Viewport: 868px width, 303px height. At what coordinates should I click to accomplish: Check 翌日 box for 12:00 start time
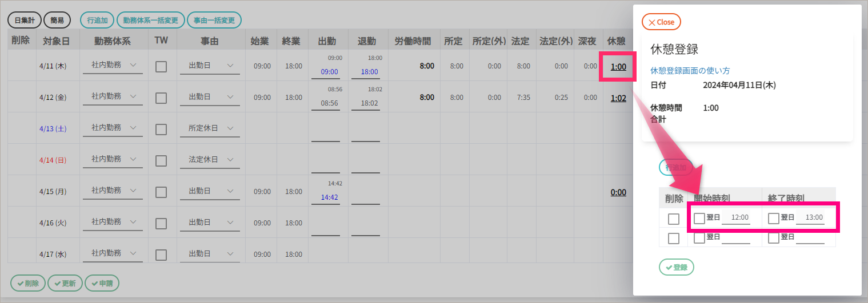tap(699, 218)
